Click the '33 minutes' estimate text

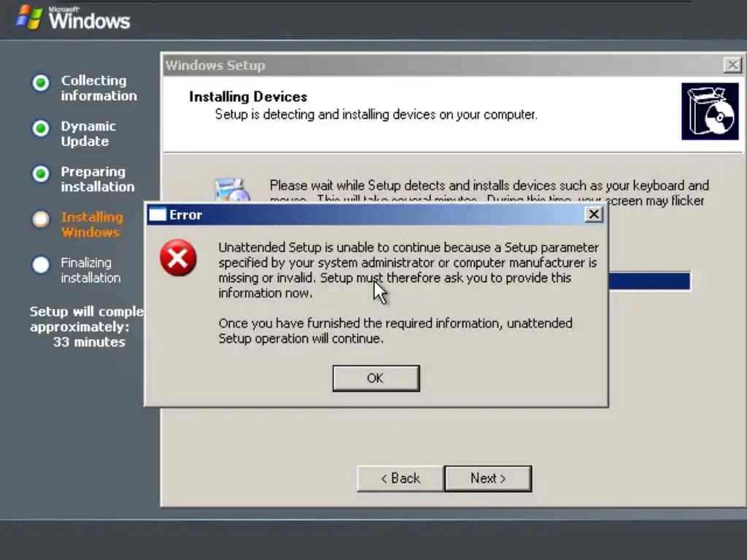[89, 342]
